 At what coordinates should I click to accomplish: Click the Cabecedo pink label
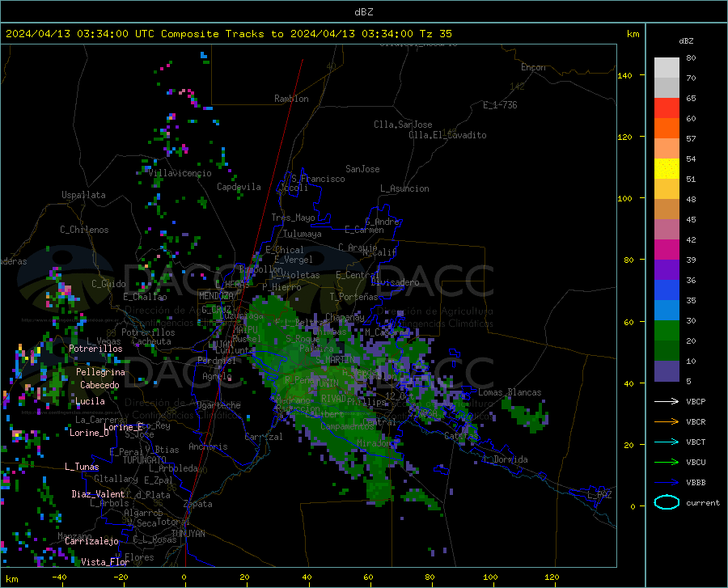pyautogui.click(x=99, y=385)
